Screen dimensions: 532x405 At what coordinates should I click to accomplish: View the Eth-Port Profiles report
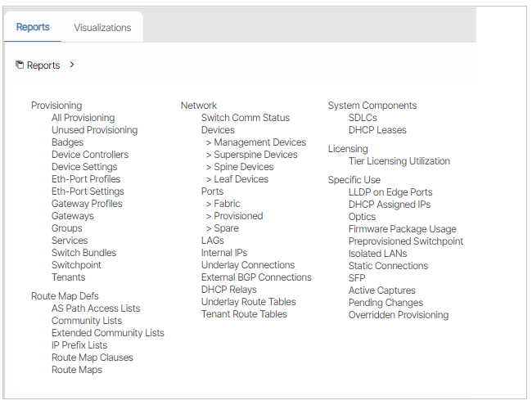[86, 179]
